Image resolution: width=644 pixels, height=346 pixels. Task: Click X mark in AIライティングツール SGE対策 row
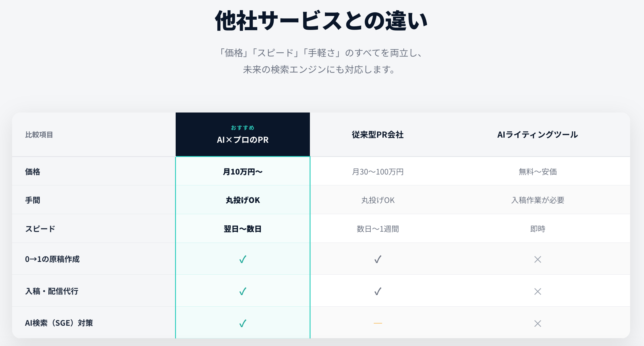point(538,323)
